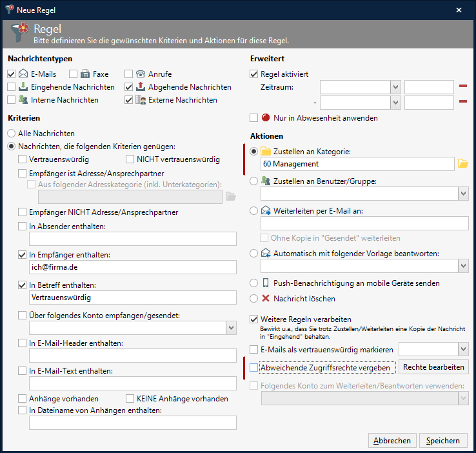Click the Neue Regel title bar funnel icon
476x453 pixels.
(x=10, y=10)
